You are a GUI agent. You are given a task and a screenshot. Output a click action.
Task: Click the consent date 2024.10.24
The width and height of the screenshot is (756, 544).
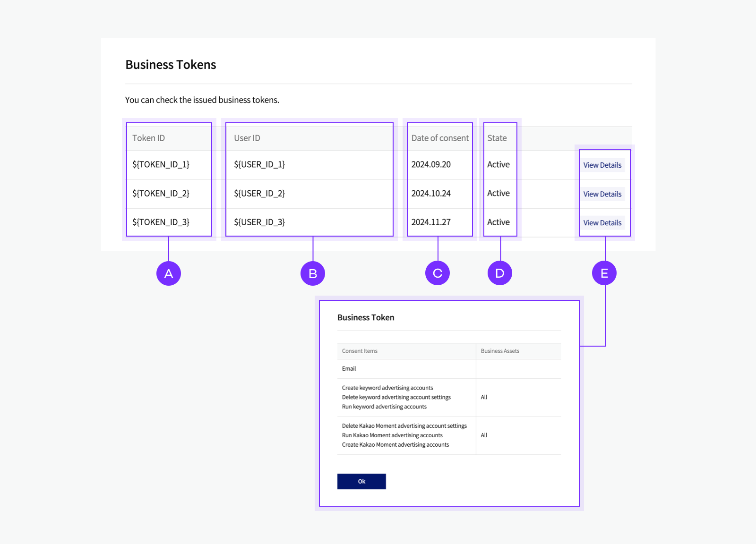point(431,193)
